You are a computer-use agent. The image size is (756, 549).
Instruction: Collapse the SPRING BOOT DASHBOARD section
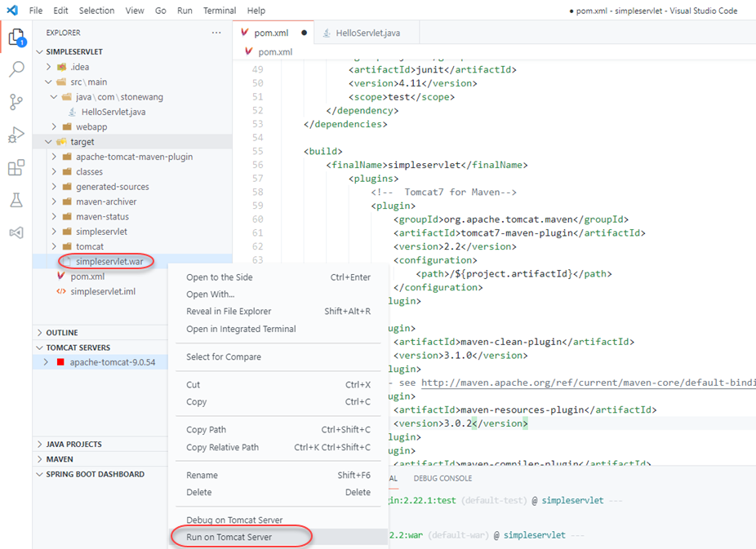click(x=39, y=474)
